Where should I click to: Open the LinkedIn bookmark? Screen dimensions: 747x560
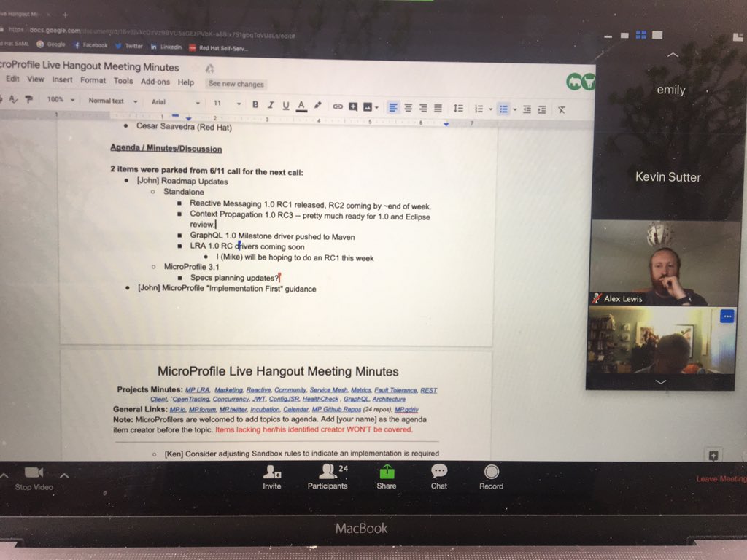[166, 47]
